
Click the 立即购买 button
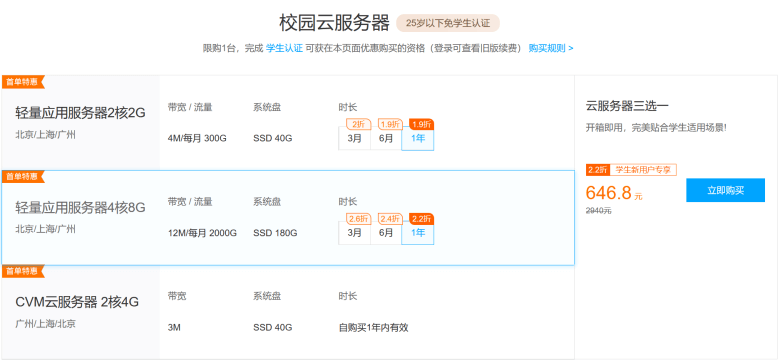[725, 190]
